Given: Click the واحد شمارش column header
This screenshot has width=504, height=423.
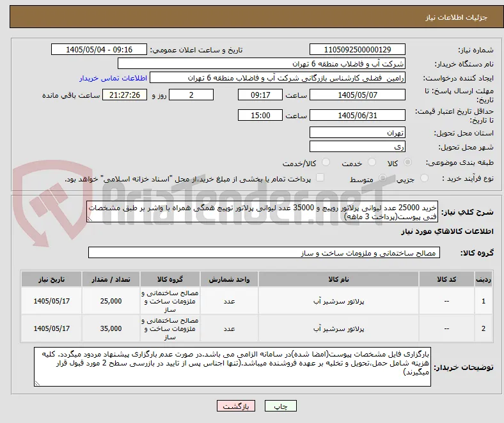Looking at the screenshot, I should (x=229, y=279).
